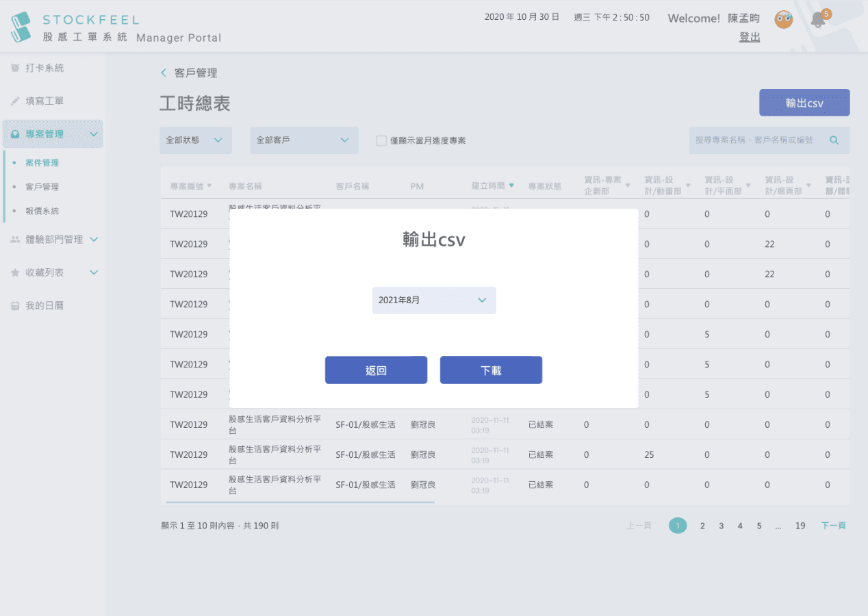Image resolution: width=868 pixels, height=616 pixels.
Task: Open the 2021年8月 month dropdown
Action: [x=434, y=300]
